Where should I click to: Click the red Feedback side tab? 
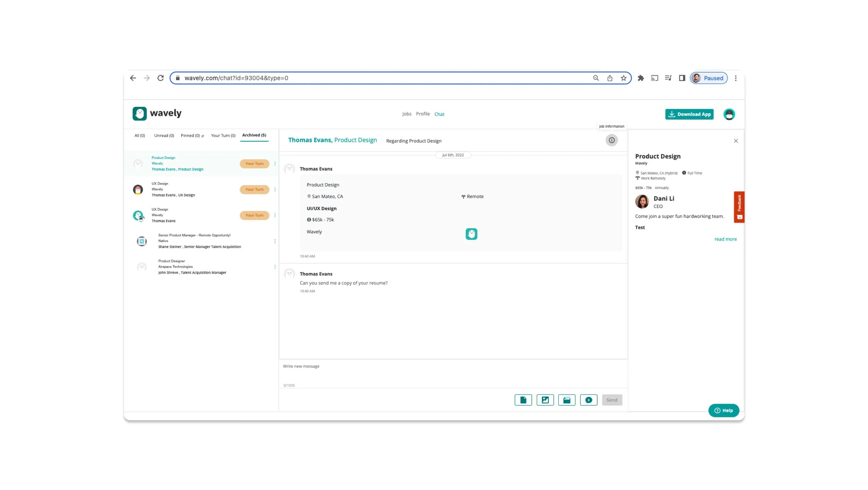point(739,207)
